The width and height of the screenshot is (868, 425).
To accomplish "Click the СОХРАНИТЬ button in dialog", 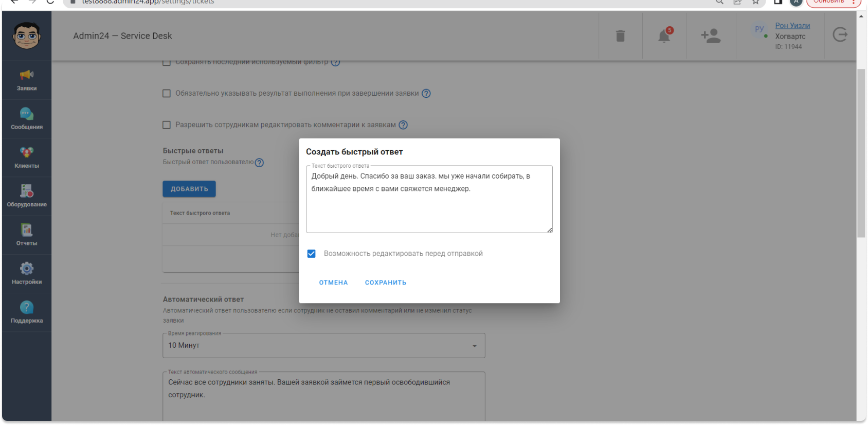I will pos(386,282).
